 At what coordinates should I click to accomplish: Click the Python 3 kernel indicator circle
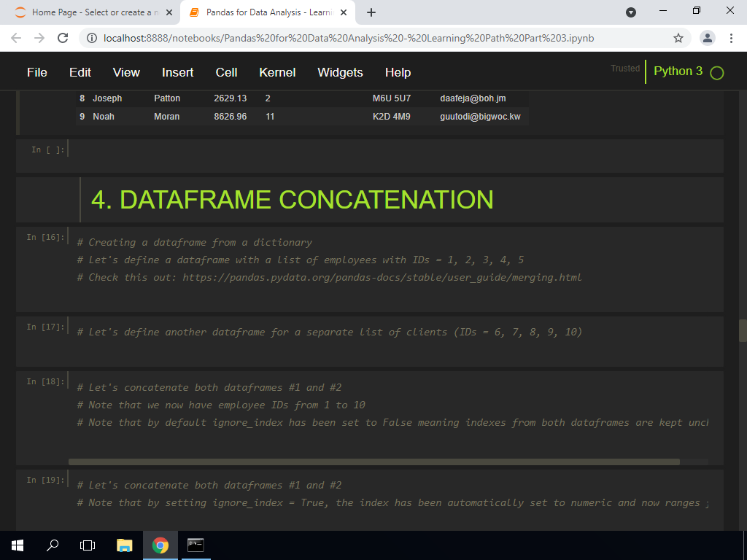716,73
